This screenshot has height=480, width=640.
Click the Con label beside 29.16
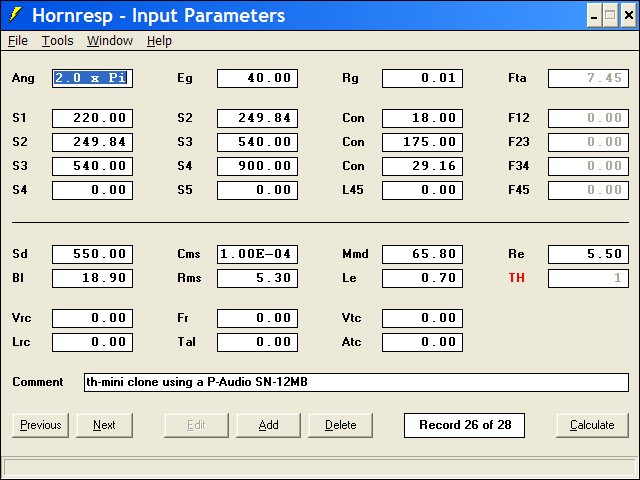pos(353,166)
